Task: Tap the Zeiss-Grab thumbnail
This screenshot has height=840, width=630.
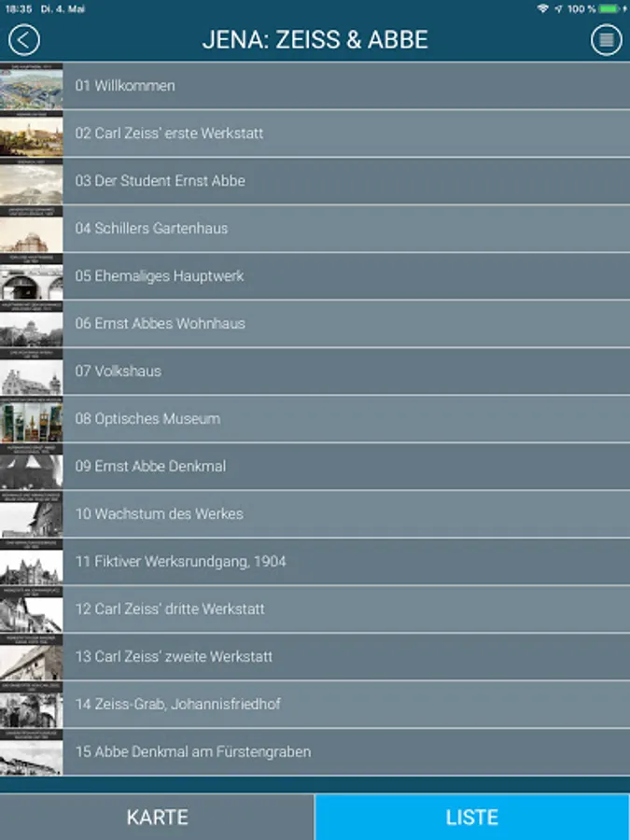Action: pyautogui.click(x=31, y=704)
